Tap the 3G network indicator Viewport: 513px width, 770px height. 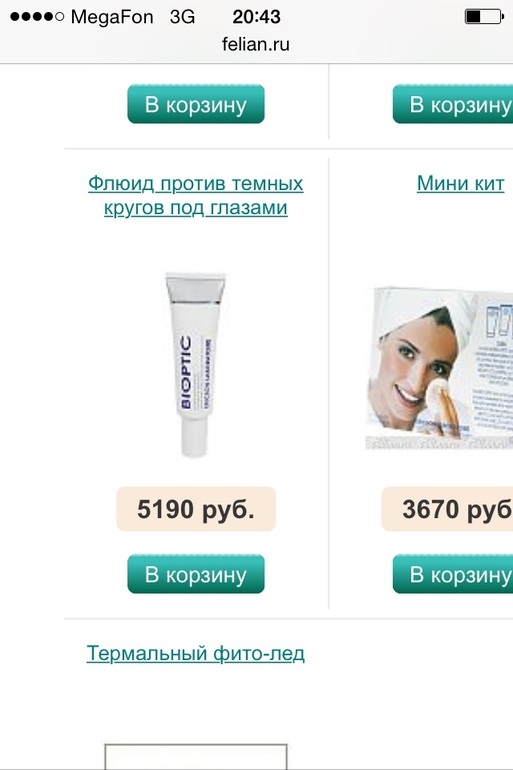click(x=182, y=17)
